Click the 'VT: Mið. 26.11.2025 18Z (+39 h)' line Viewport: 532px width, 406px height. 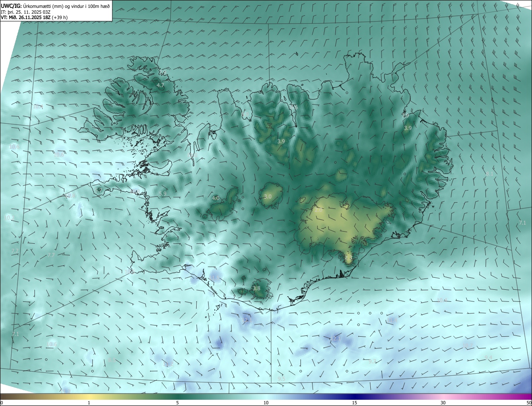pyautogui.click(x=34, y=17)
